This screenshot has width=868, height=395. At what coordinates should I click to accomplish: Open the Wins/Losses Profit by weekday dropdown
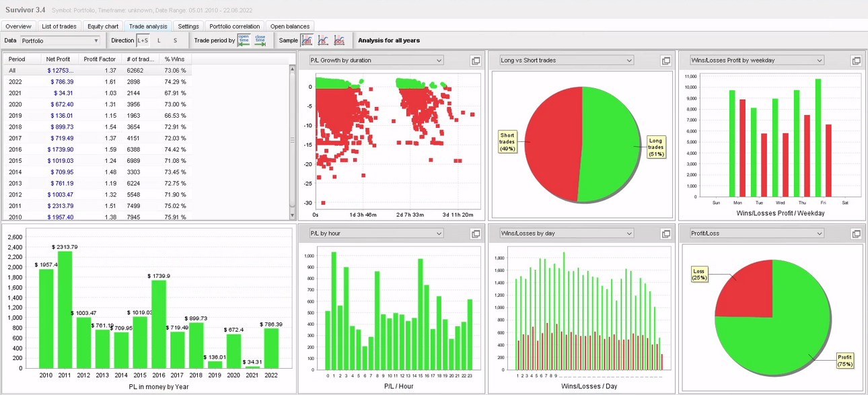pyautogui.click(x=756, y=61)
